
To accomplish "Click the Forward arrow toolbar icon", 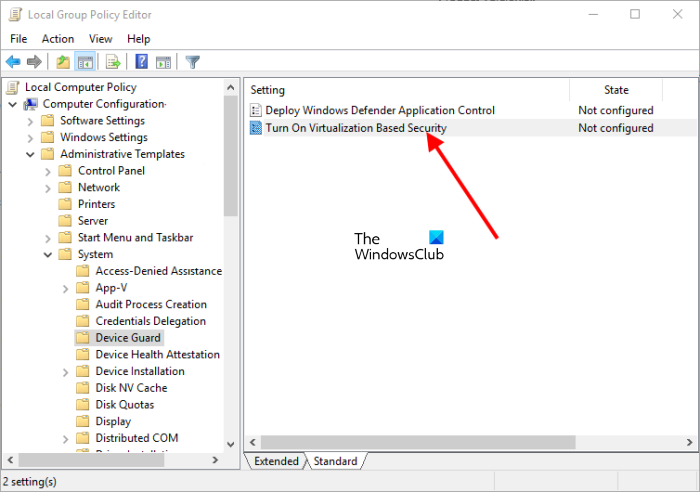I will [34, 62].
